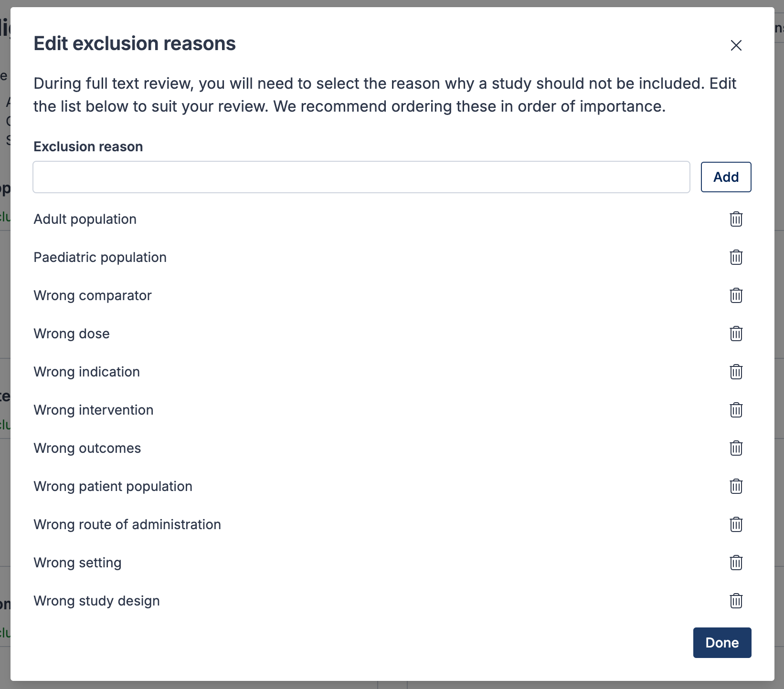
Task: Trash the Wrong intervention reason
Action: tap(736, 410)
